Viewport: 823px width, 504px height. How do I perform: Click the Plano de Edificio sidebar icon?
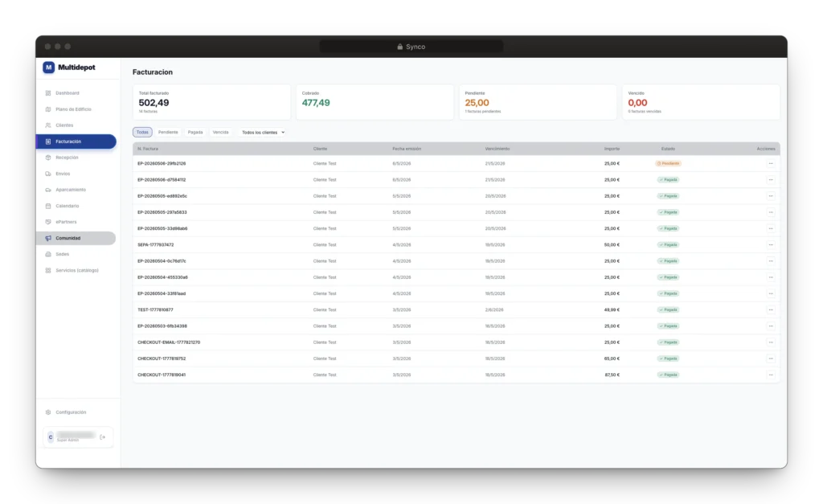[48, 109]
